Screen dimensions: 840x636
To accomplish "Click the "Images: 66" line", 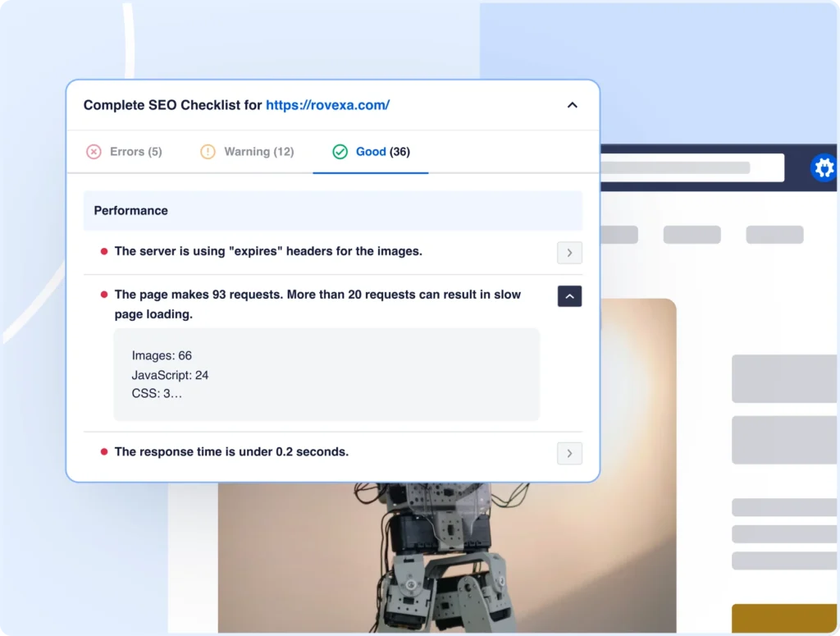I will click(162, 356).
